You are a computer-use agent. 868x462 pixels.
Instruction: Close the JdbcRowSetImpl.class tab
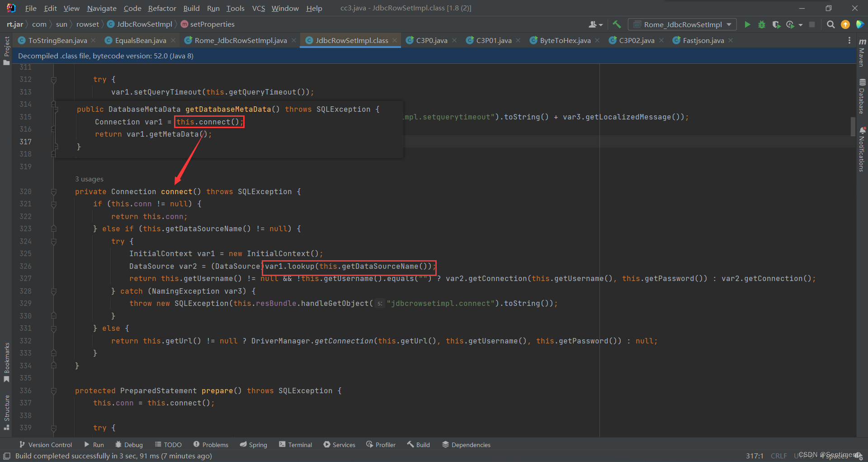[x=395, y=40]
